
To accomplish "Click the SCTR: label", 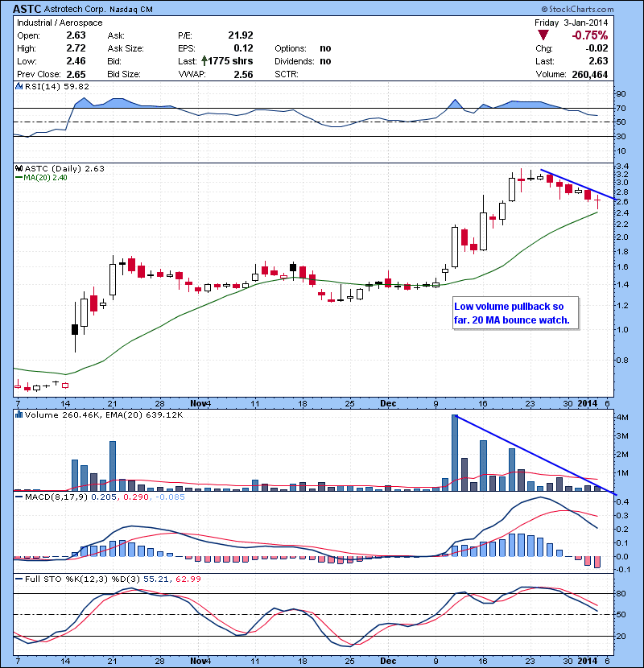I will click(x=287, y=74).
